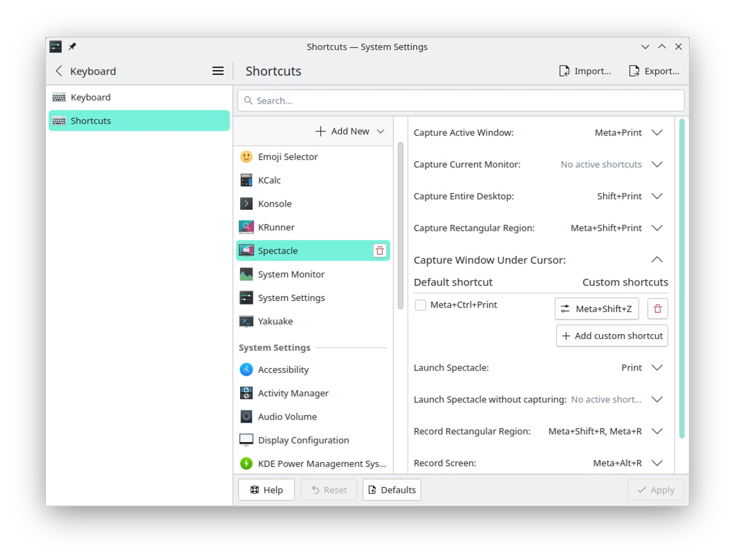735x560 pixels.
Task: Click the Konsole terminal icon
Action: tap(246, 204)
